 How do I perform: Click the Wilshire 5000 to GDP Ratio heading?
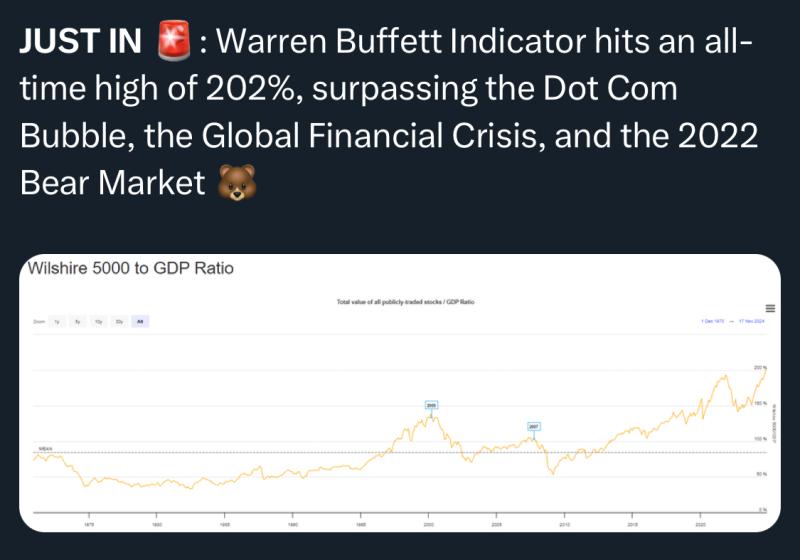131,268
